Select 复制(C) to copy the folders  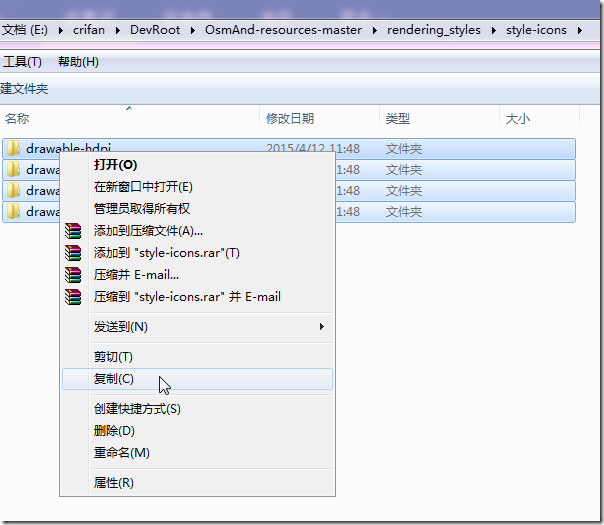click(x=197, y=379)
